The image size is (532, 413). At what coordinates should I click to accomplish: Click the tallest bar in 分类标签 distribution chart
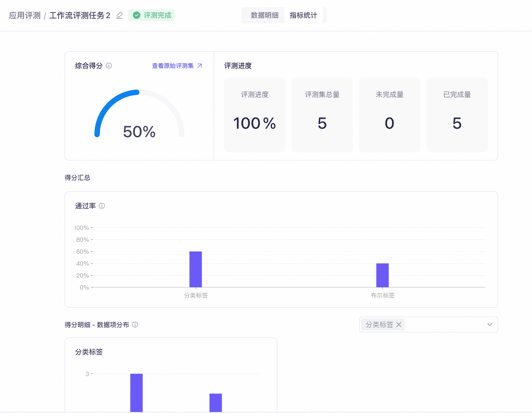click(136, 392)
